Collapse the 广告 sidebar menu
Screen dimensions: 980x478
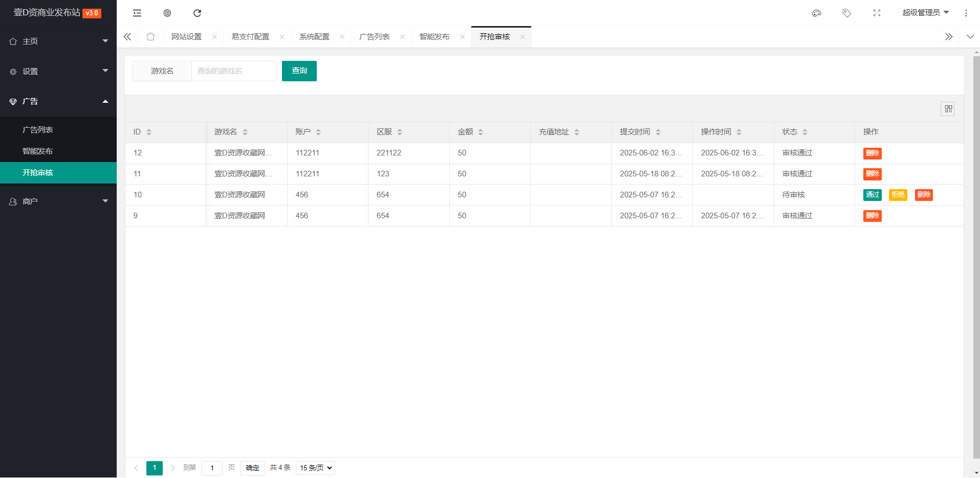click(58, 102)
